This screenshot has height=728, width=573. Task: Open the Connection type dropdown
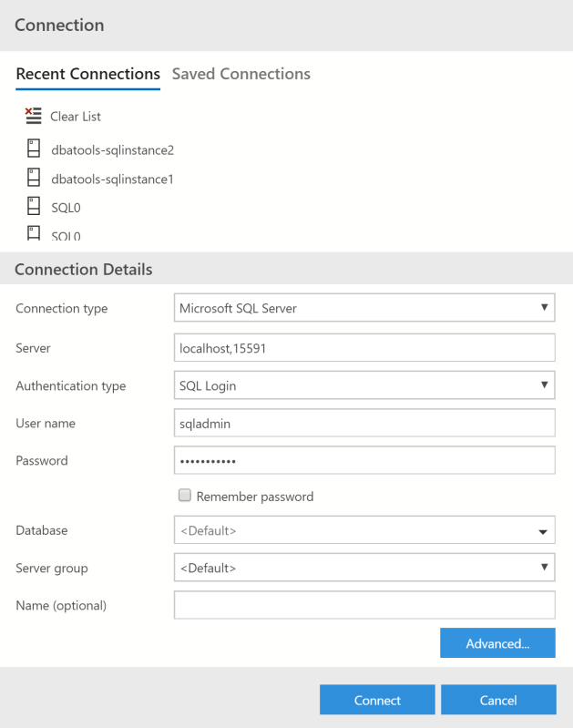[363, 308]
